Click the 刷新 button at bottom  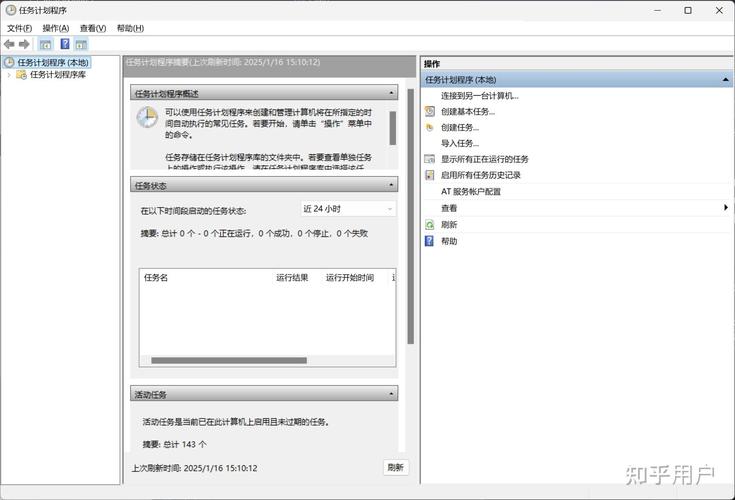[396, 467]
